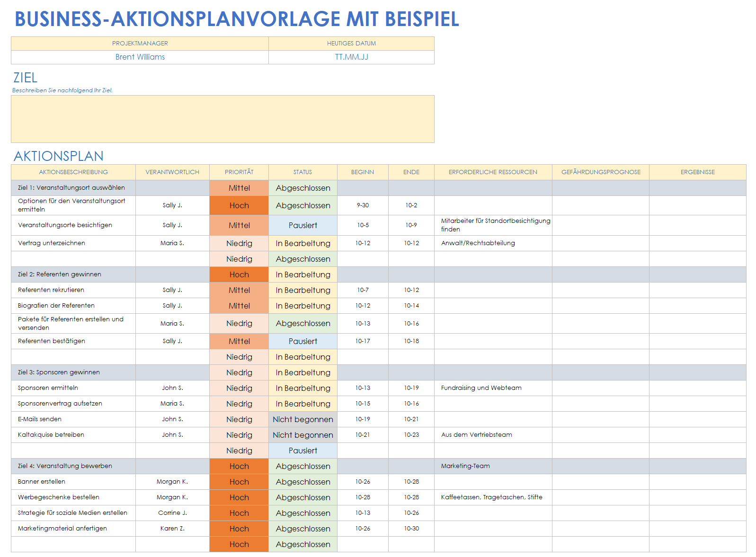Viewport: 756px width, 557px height.
Task: Select the resource cell Anwalt/Rechtsabteilung
Action: (493, 243)
